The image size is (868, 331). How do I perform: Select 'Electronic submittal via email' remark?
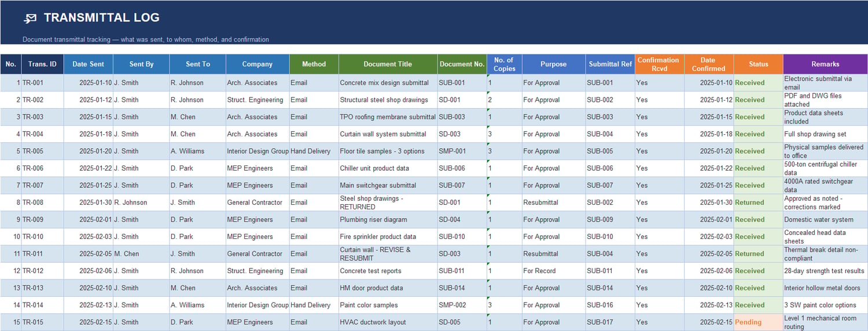(x=825, y=83)
